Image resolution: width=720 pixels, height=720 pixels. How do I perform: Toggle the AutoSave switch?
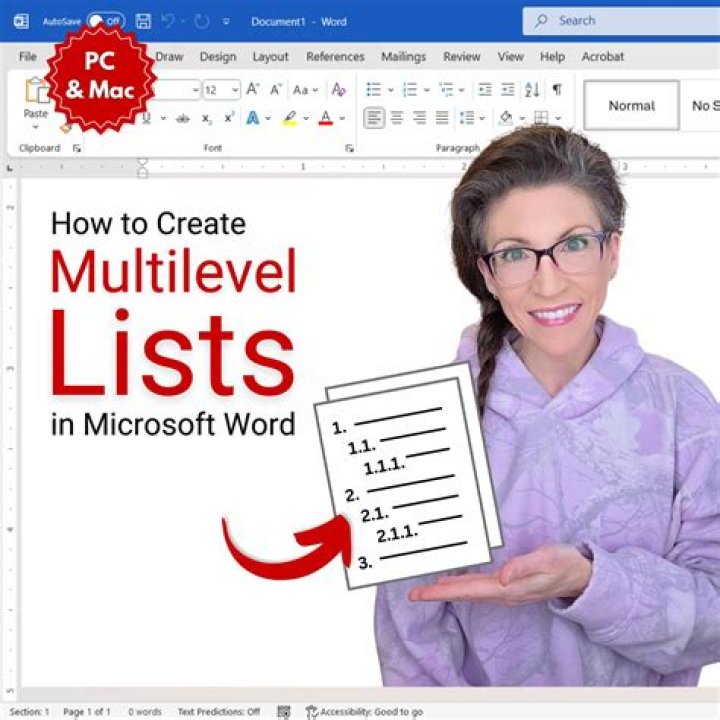tap(106, 21)
